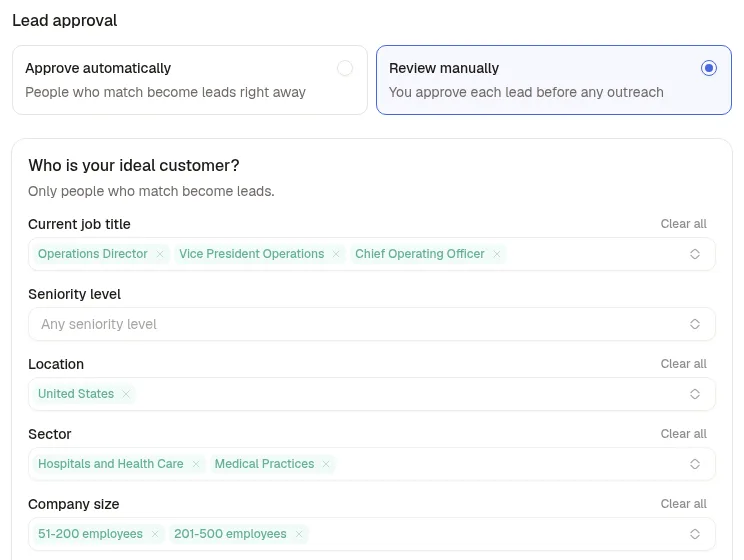Screen dimensions: 744x560
Task: Clear all current job titles
Action: (683, 224)
